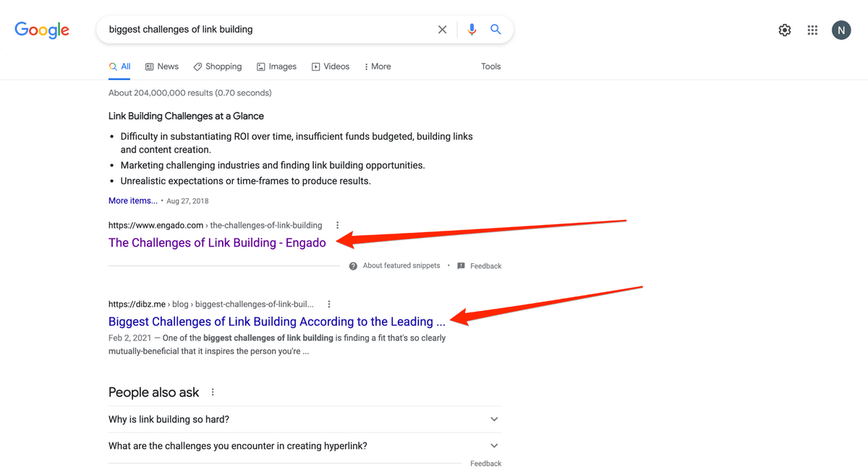Click the Google logo
Screen dimensions: 868x475
(x=42, y=30)
